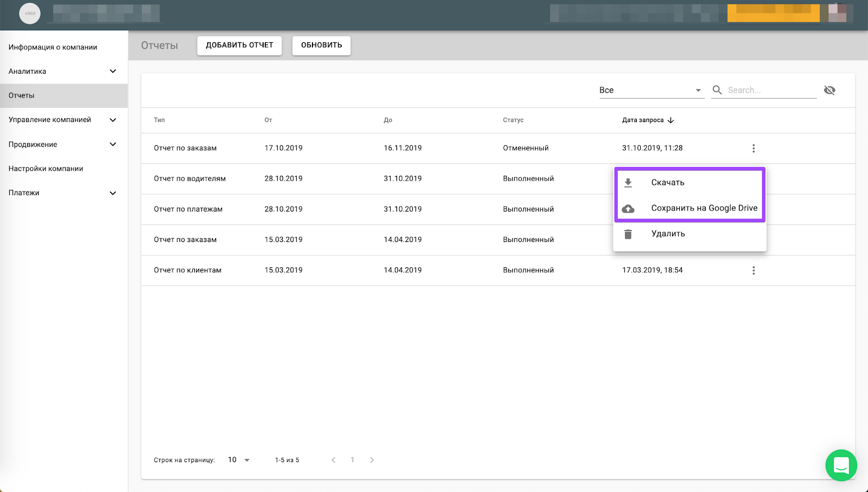Expand the Аналитика sidebar section

pyautogui.click(x=113, y=71)
